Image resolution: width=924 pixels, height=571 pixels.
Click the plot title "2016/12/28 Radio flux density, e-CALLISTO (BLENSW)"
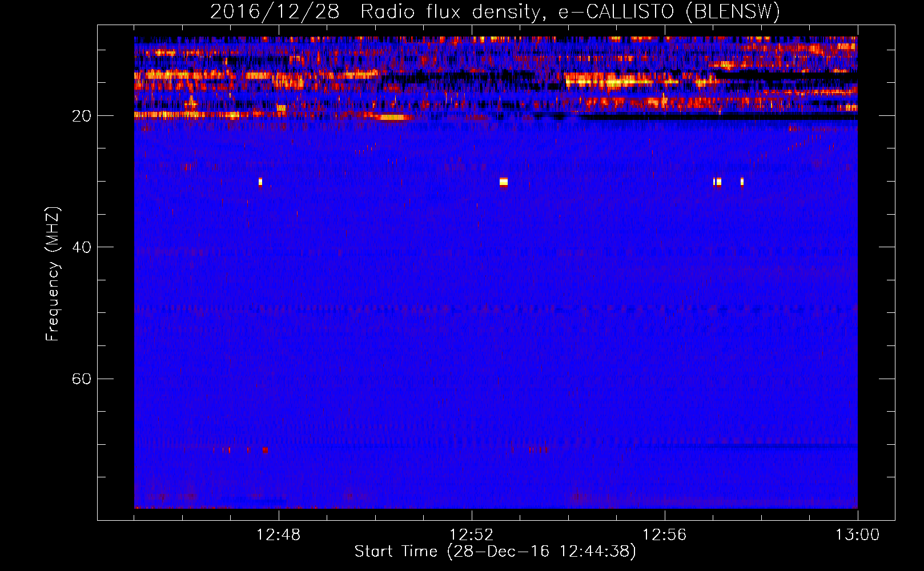495,11
